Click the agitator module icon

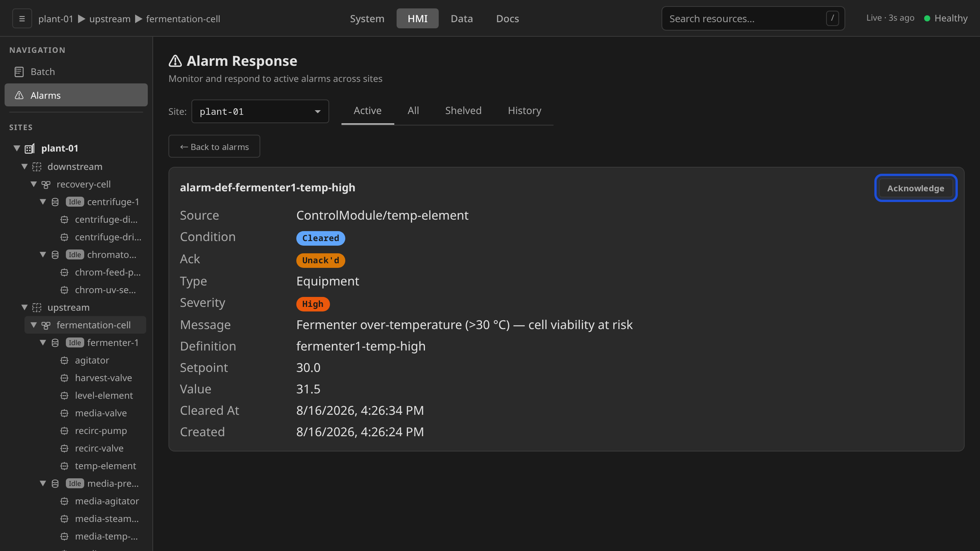[x=64, y=360]
